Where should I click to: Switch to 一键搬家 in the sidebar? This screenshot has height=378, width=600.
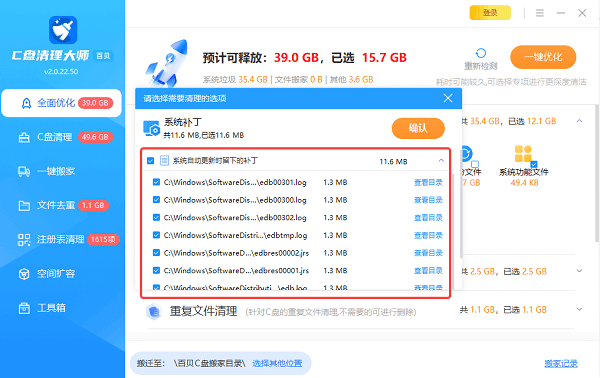61,171
